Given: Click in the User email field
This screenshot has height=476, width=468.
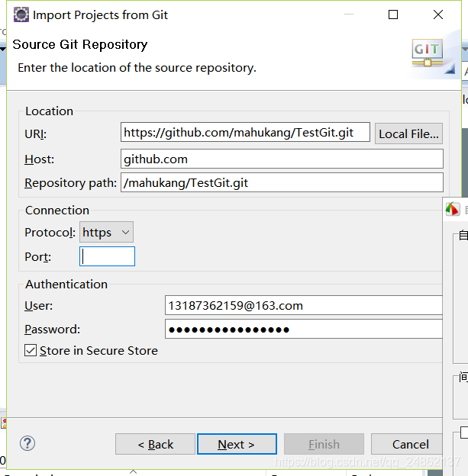Looking at the screenshot, I should pyautogui.click(x=304, y=305).
